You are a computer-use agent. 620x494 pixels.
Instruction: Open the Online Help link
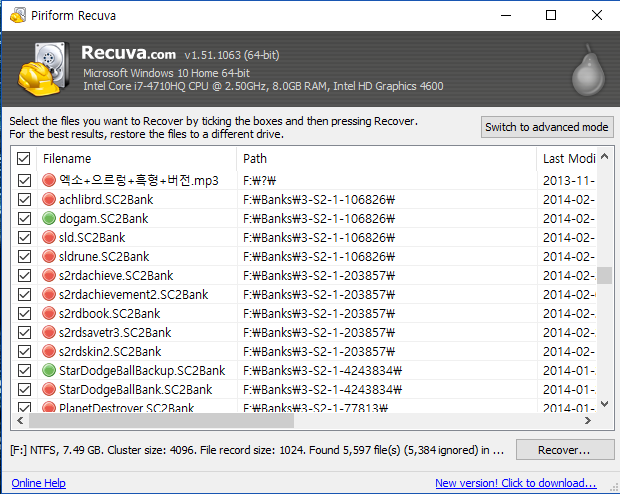tap(38, 483)
